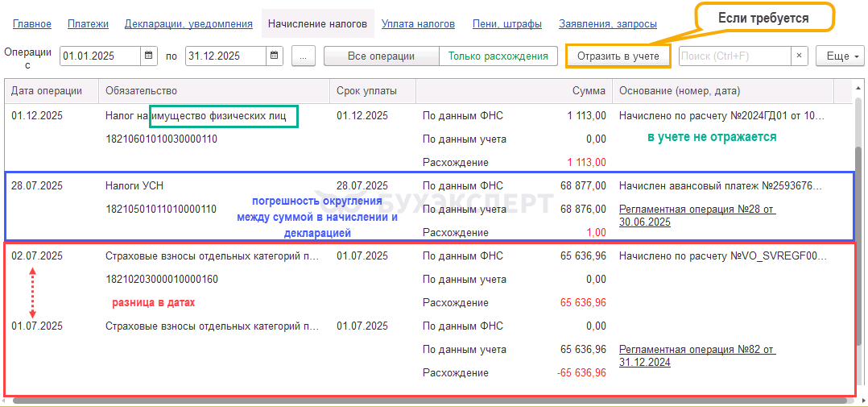The width and height of the screenshot is (868, 407).
Task: Switch to 'Главное' tab
Action: tap(31, 24)
